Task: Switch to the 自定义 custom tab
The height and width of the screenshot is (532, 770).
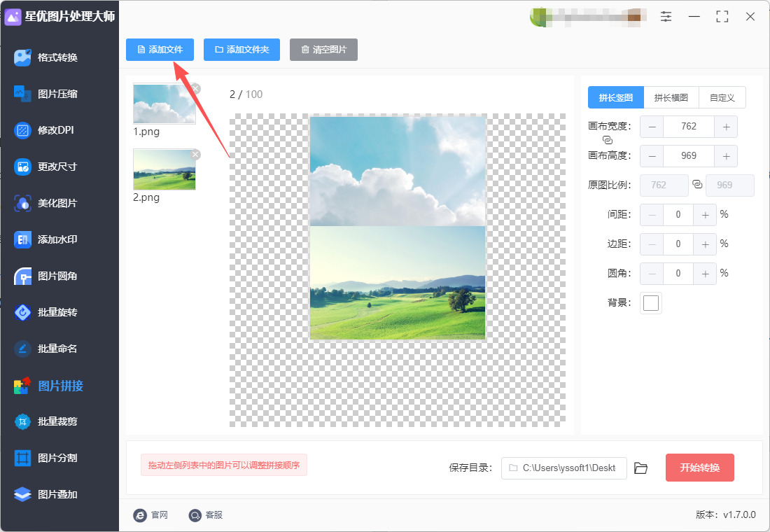Action: point(722,98)
